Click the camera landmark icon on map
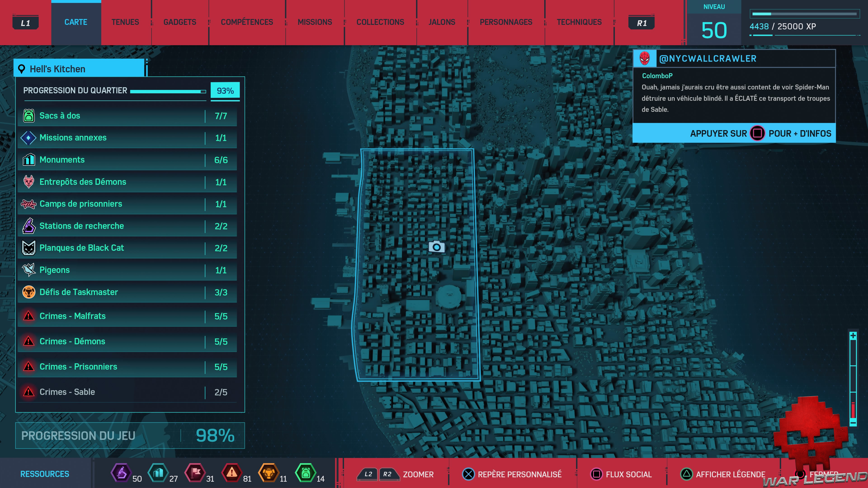Viewport: 868px width, 488px height. click(436, 247)
